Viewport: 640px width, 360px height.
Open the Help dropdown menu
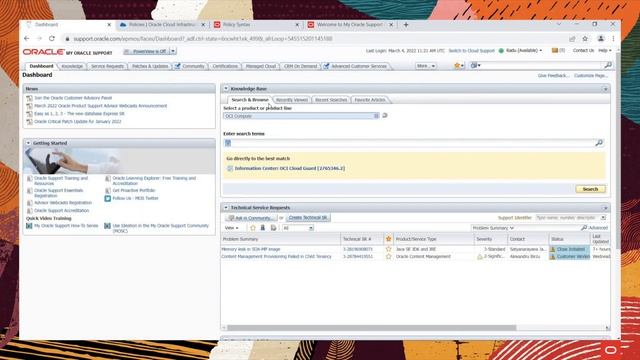(x=605, y=51)
